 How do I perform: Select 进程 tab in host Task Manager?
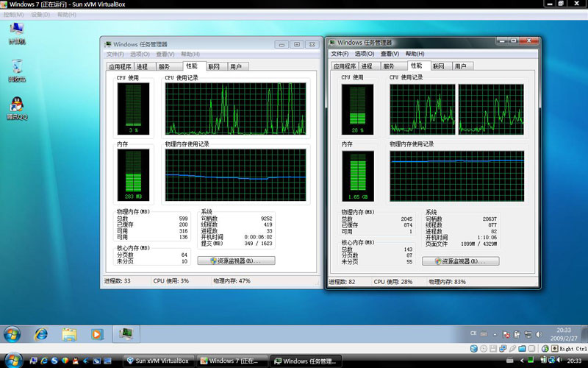[368, 66]
